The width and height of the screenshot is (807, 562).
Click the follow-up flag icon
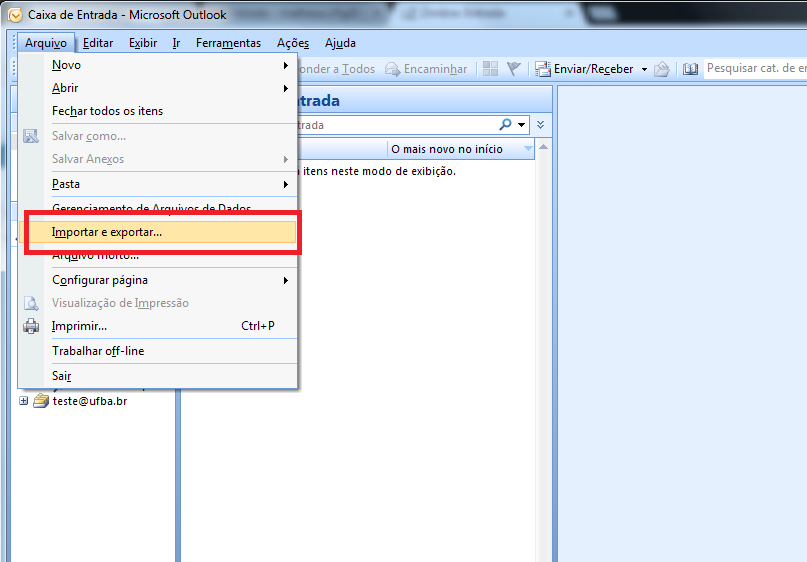pyautogui.click(x=514, y=69)
